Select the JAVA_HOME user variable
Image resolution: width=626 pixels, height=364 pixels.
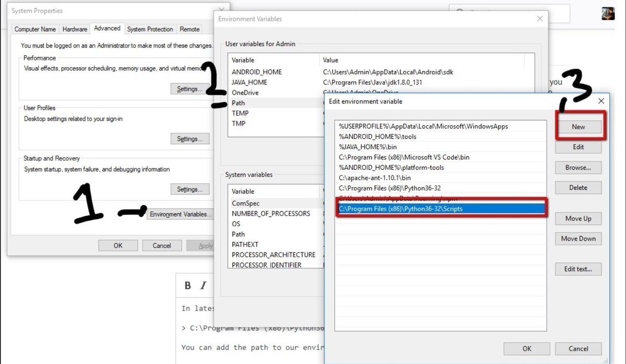point(249,82)
